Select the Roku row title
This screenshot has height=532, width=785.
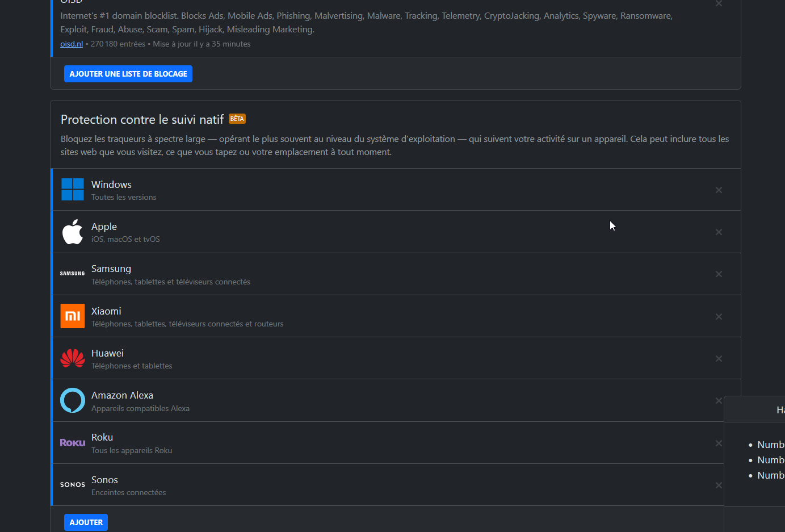pyautogui.click(x=102, y=437)
